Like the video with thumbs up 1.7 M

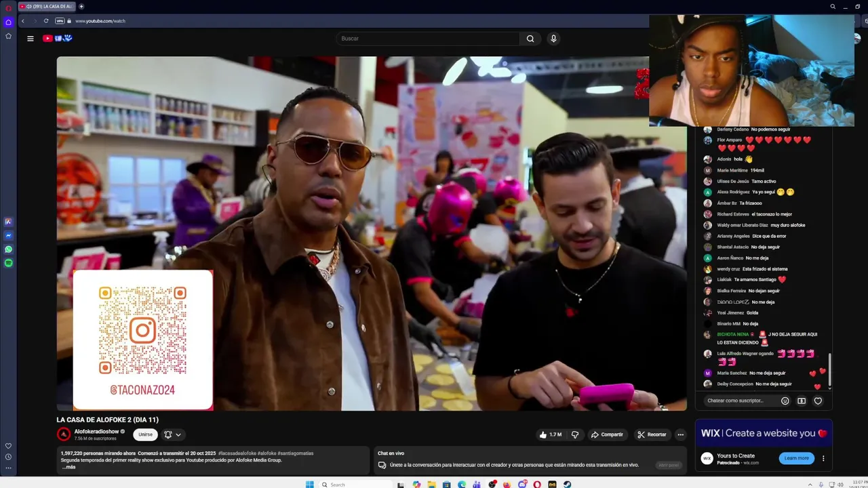coord(550,434)
